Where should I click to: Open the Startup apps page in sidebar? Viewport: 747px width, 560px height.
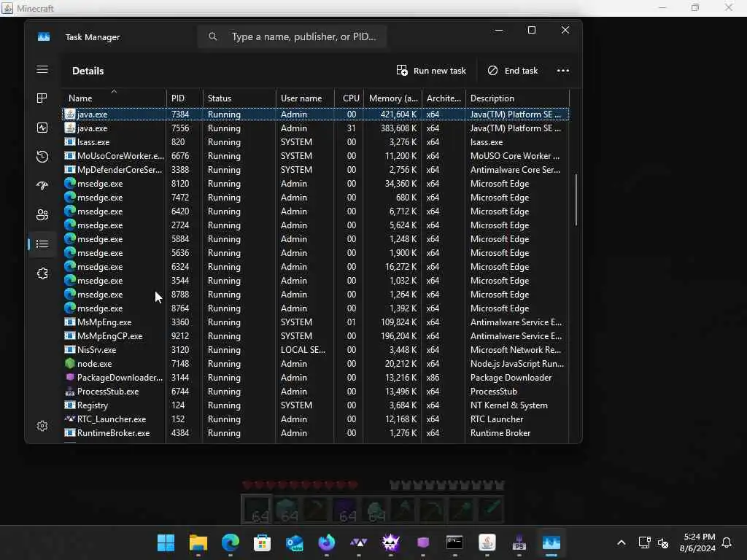coord(42,186)
